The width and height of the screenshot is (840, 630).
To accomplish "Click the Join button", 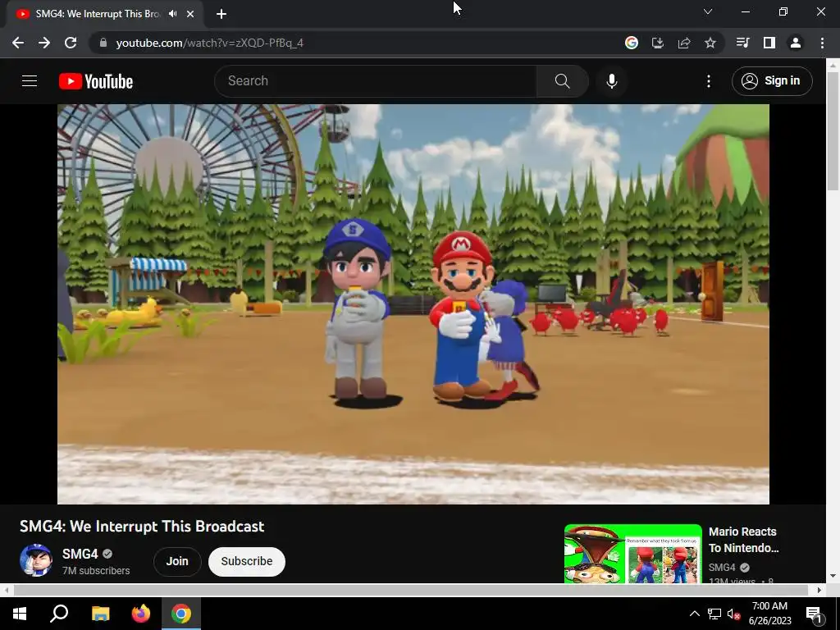I will click(x=177, y=561).
